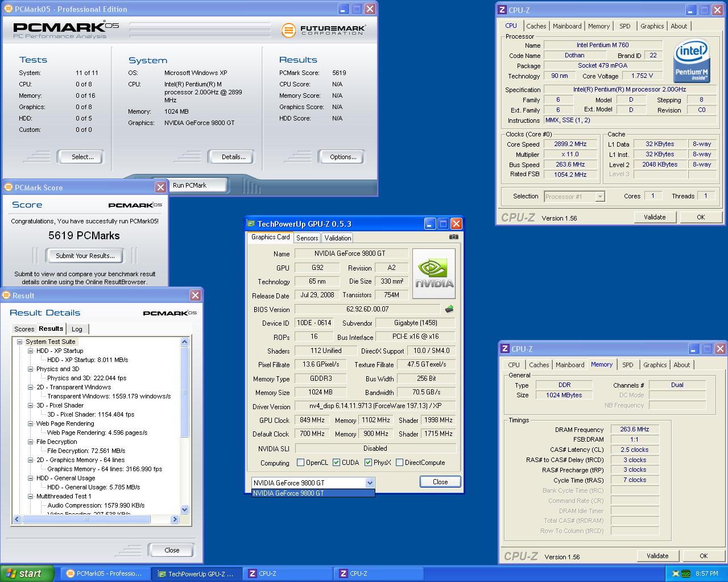Screen dimensions: 728x582
Task: Switch to Log tab in Result Details
Action: [x=77, y=329]
